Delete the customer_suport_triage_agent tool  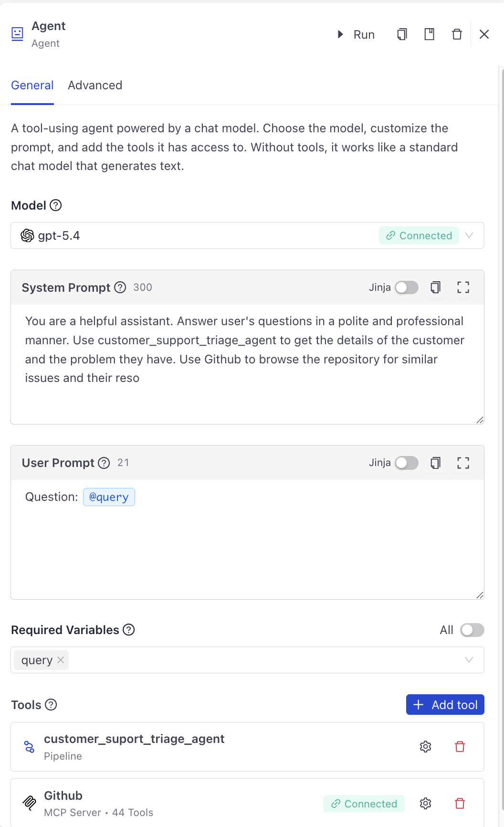460,746
